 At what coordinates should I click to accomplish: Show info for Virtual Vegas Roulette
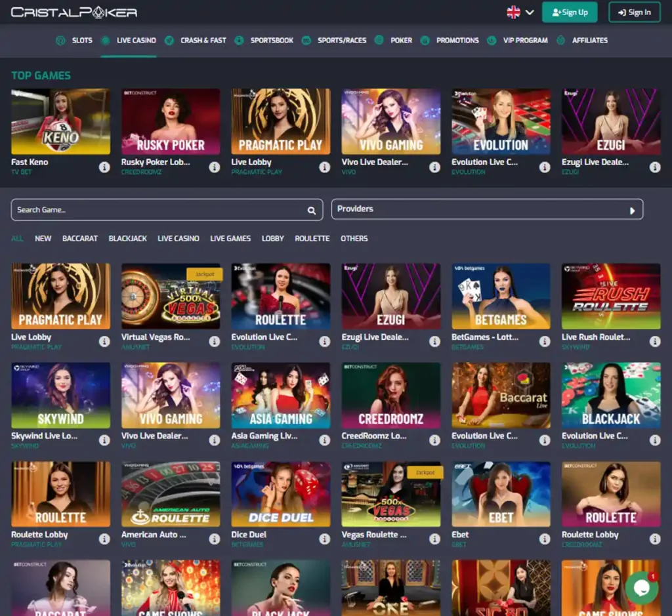[215, 341]
